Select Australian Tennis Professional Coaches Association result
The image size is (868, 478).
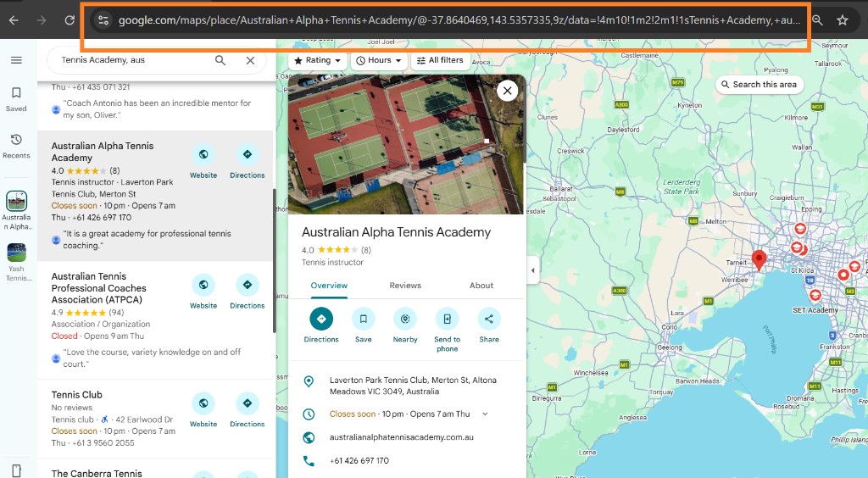coord(99,287)
